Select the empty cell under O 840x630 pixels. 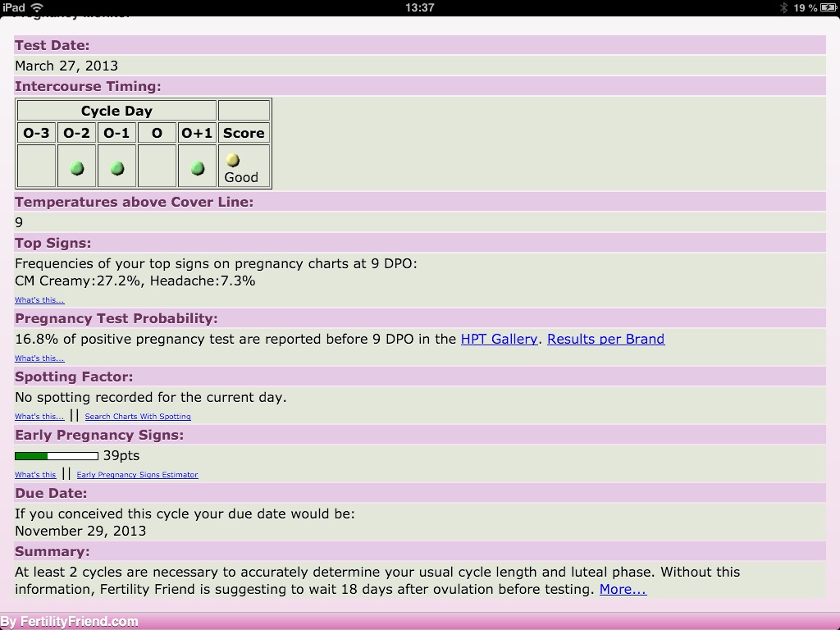pyautogui.click(x=157, y=167)
